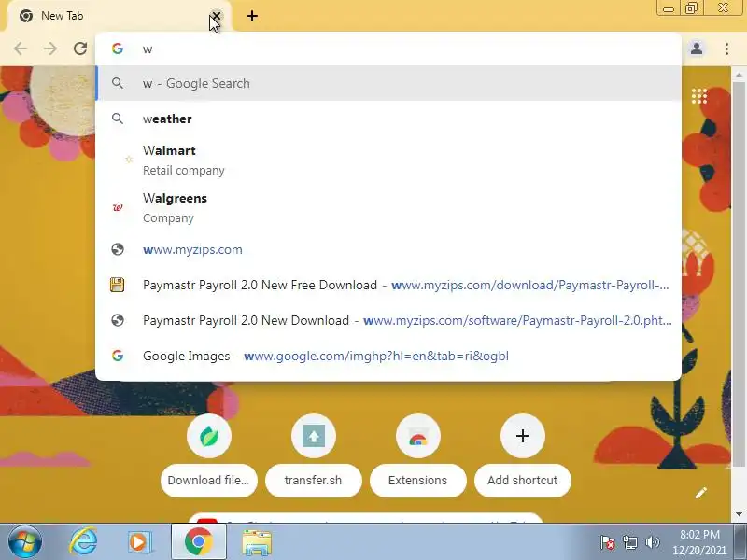Viewport: 747px width, 560px height.
Task: Close the New Tab tab
Action: (x=217, y=16)
